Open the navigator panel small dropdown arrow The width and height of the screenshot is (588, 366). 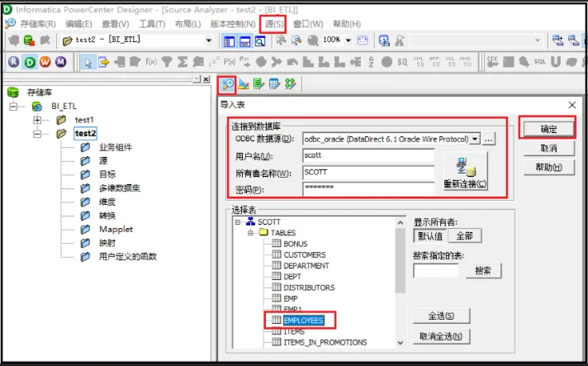(197, 79)
